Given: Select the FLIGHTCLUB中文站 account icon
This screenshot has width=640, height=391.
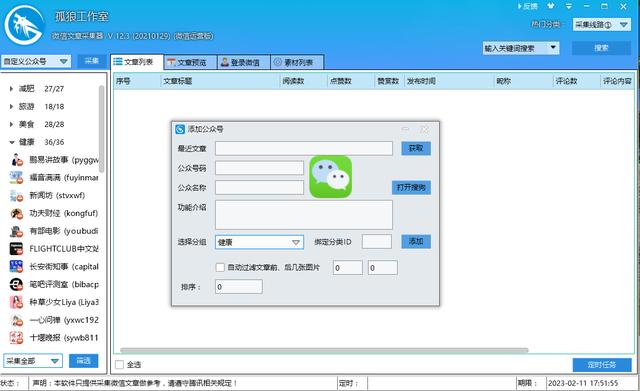Looking at the screenshot, I should pos(17,249).
